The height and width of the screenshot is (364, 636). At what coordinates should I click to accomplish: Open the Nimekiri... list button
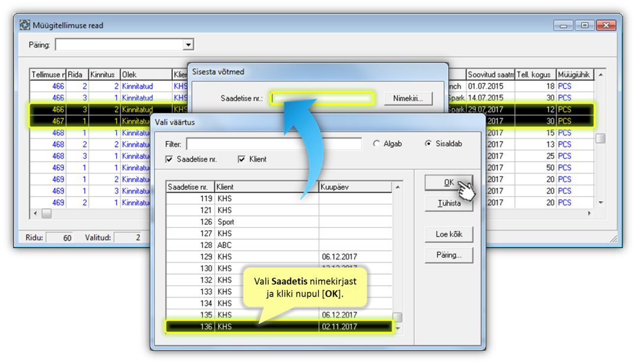pos(407,98)
